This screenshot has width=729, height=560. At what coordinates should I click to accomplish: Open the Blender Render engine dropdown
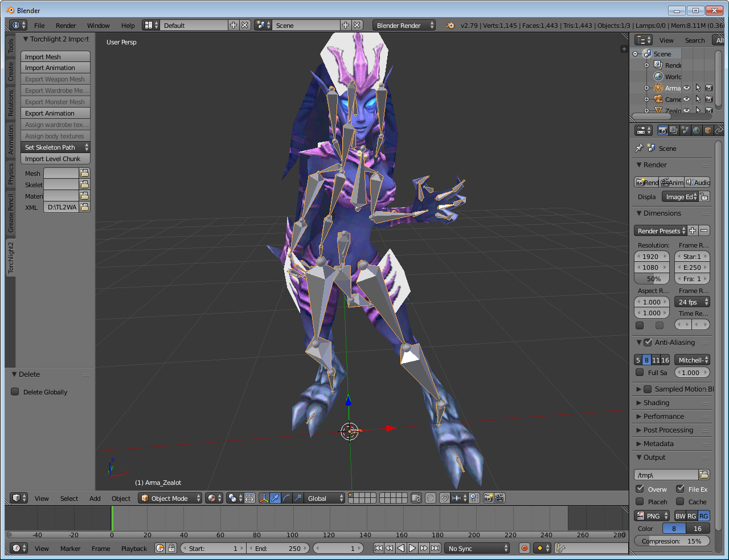click(404, 25)
